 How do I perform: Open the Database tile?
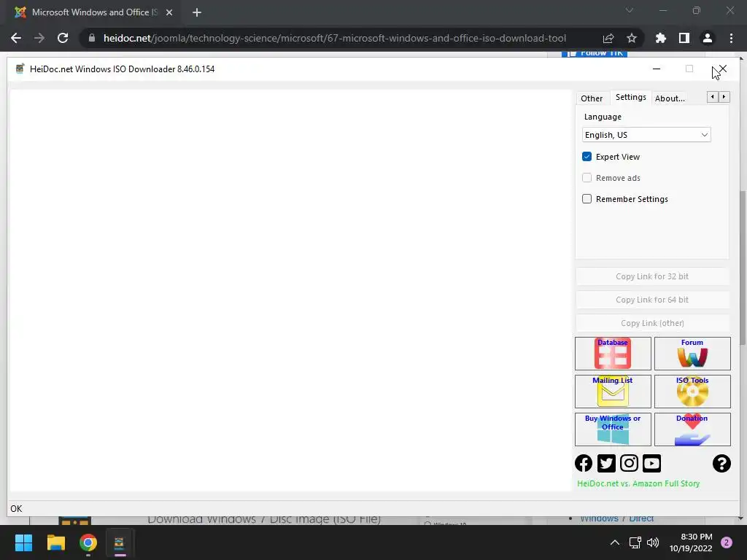(x=613, y=354)
